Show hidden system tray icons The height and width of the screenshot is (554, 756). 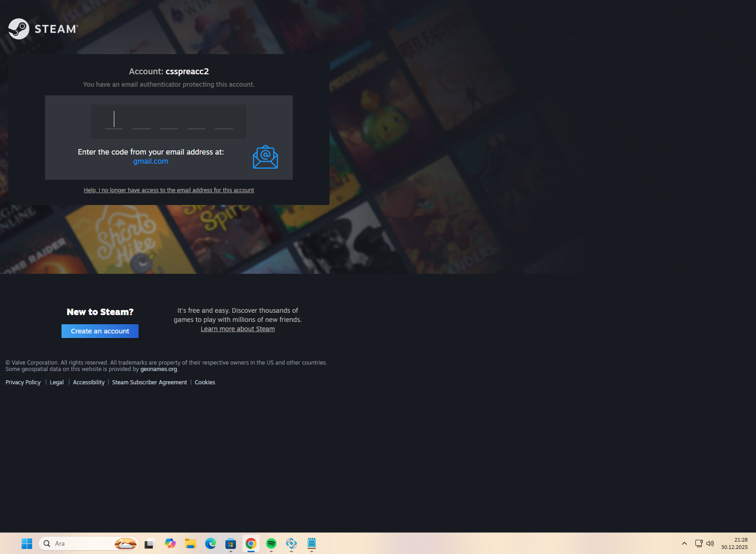point(684,543)
